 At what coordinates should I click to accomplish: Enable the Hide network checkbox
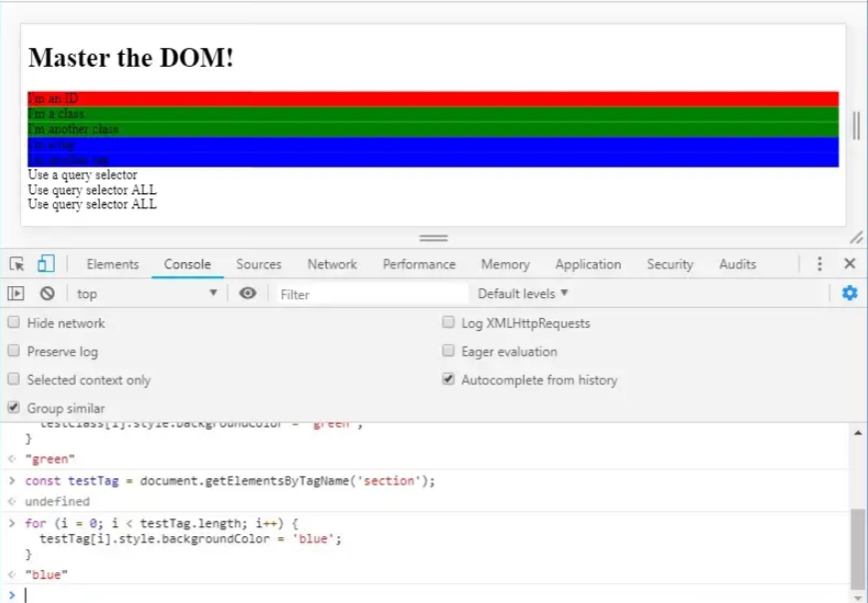coord(14,323)
